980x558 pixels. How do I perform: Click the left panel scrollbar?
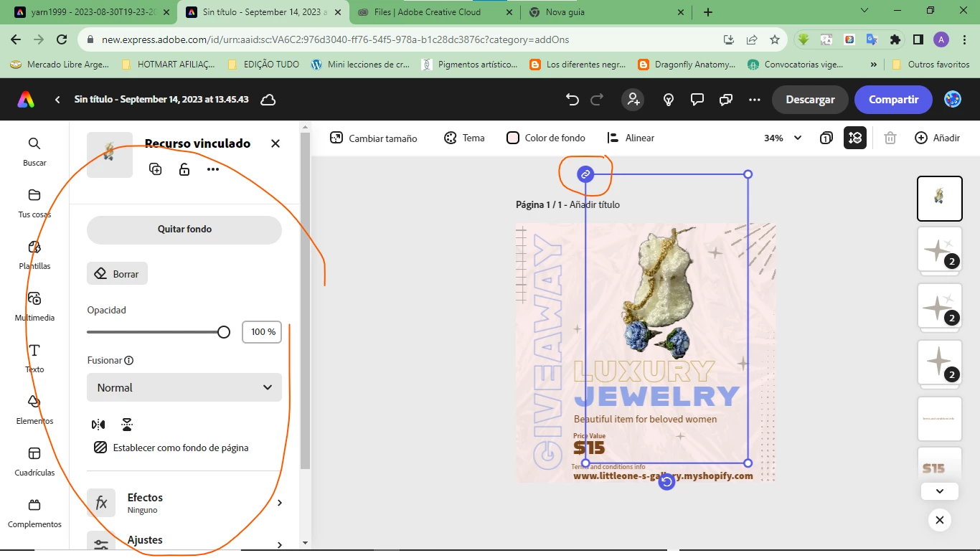305,301
